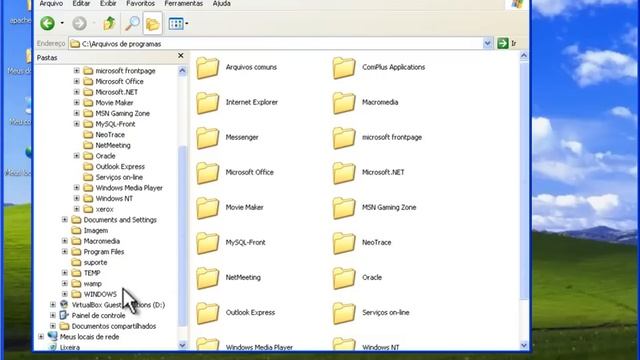Select MySQL-Front folder icon in file list
This screenshot has width=640, height=360.
208,243
